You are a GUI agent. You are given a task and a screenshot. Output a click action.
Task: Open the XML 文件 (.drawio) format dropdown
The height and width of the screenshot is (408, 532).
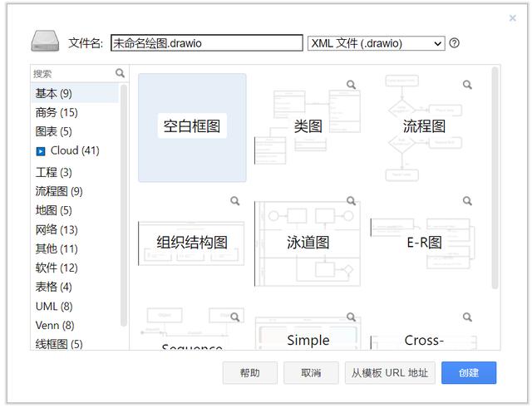click(x=376, y=43)
